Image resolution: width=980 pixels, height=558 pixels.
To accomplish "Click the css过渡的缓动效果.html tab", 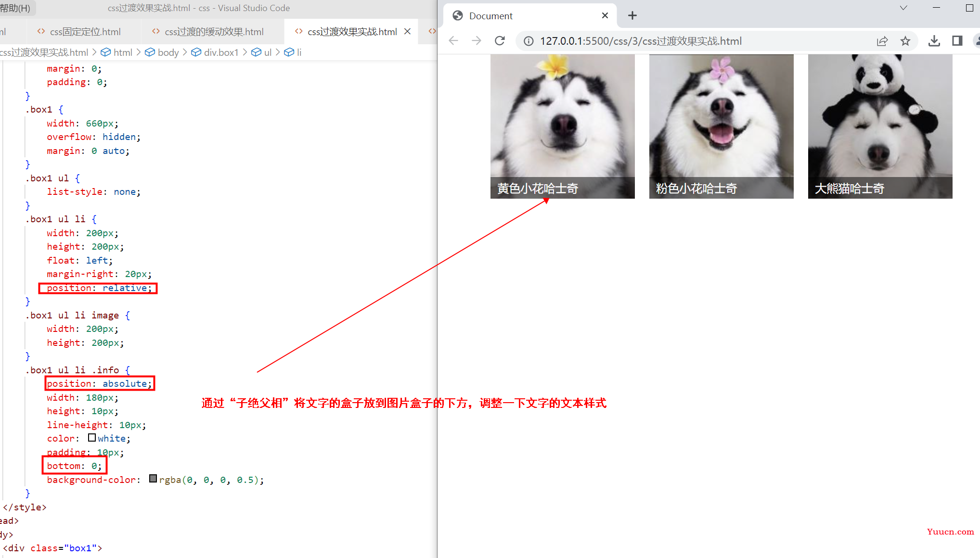I will pos(213,31).
